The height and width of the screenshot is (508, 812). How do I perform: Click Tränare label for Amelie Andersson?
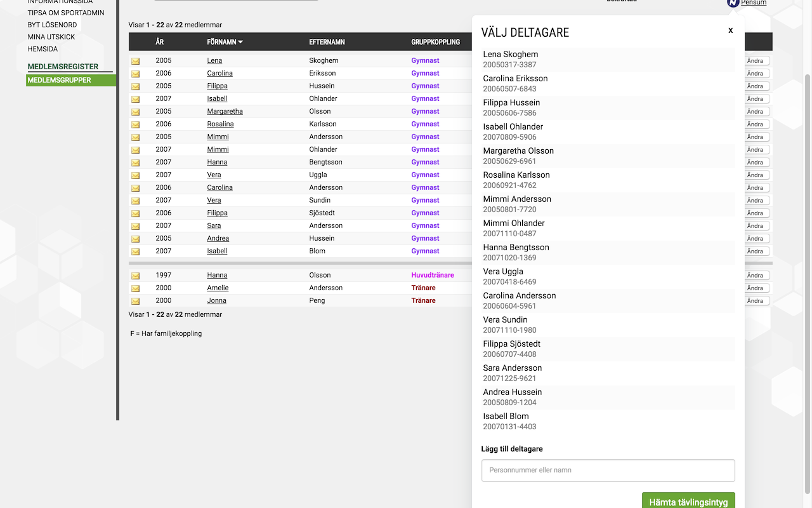[423, 288]
